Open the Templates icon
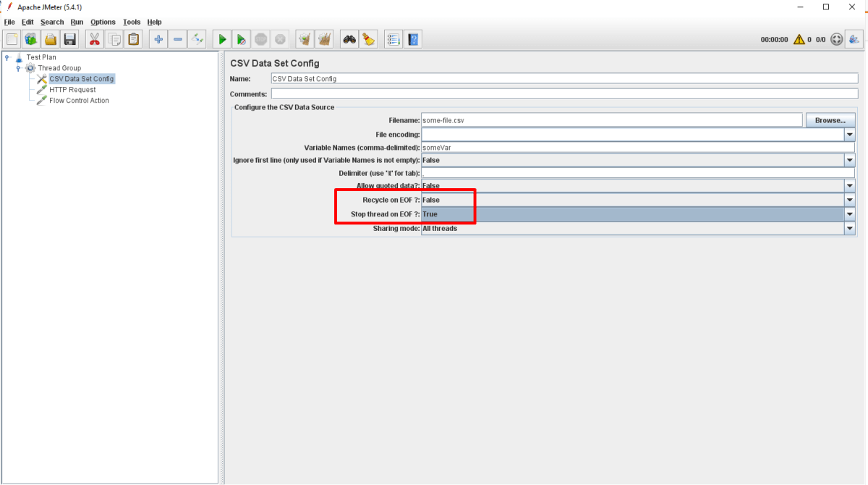Image resolution: width=868 pixels, height=485 pixels. click(x=31, y=39)
